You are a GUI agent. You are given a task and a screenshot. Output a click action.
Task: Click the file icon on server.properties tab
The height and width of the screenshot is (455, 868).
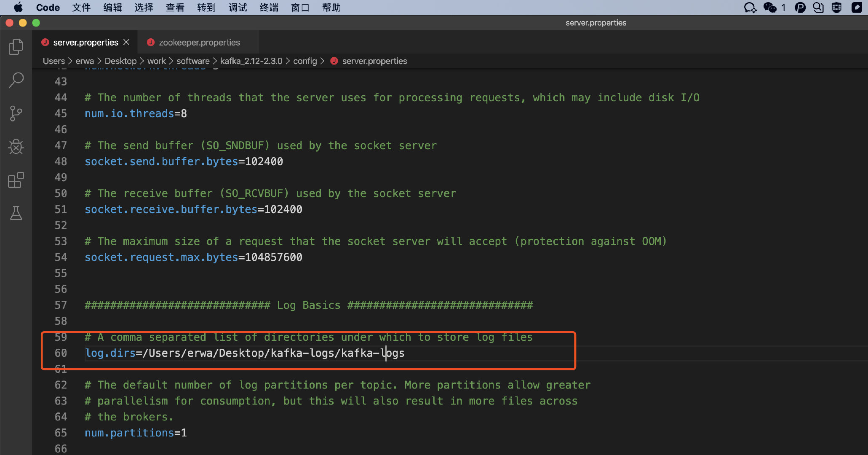(x=45, y=42)
